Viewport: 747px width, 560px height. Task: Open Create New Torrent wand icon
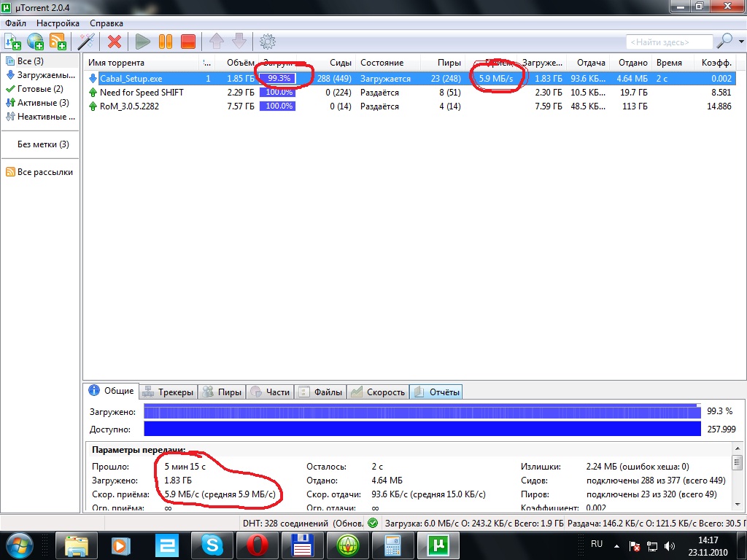click(86, 42)
